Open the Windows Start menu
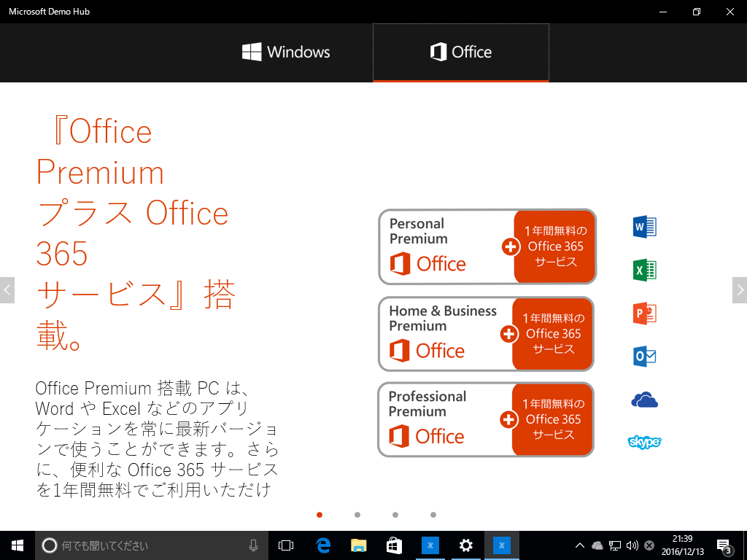This screenshot has width=747, height=560. click(x=18, y=545)
